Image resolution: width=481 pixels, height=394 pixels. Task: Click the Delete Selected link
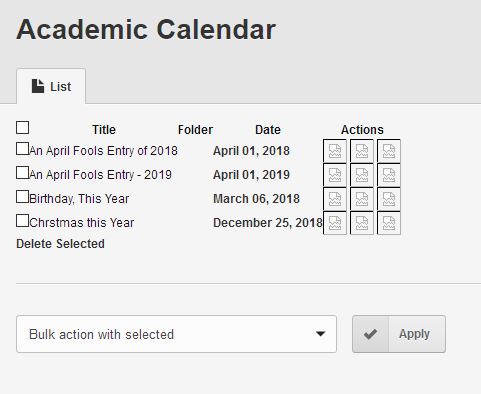point(60,244)
